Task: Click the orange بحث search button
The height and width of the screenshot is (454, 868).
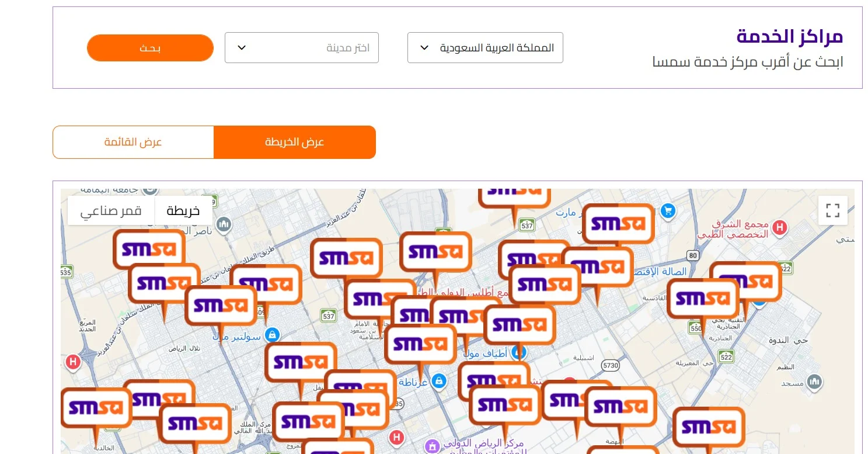Action: pos(150,48)
